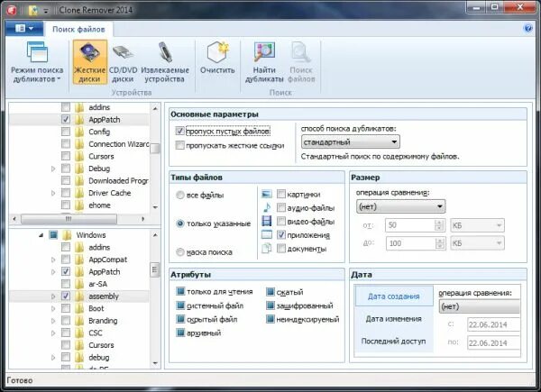Select Дата создания tab
The width and height of the screenshot is (541, 392).
[394, 296]
